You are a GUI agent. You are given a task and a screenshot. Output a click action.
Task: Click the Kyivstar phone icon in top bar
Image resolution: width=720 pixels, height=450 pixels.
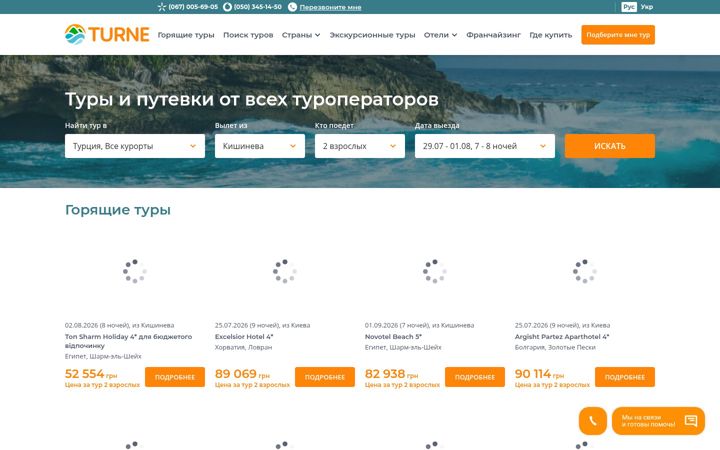(x=162, y=7)
